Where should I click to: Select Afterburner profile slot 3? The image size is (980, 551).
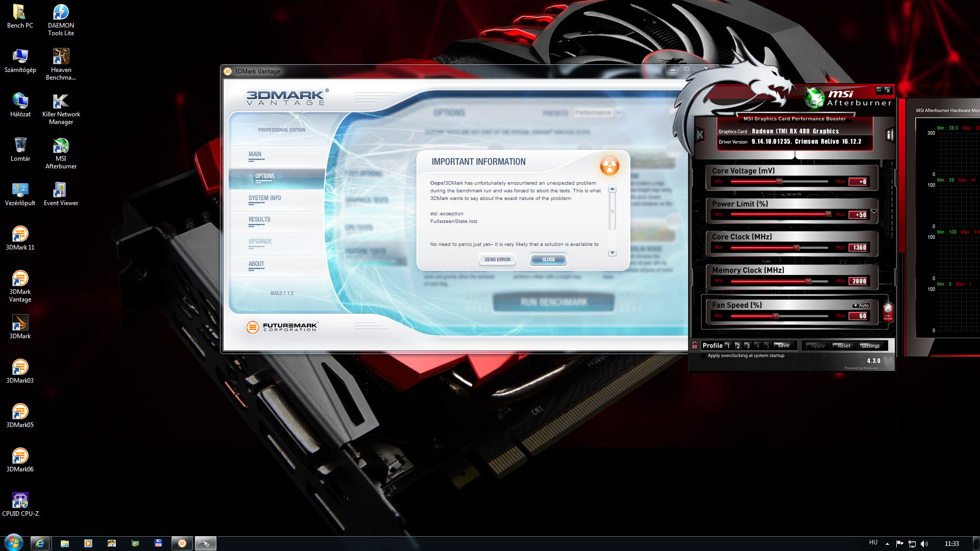[747, 345]
